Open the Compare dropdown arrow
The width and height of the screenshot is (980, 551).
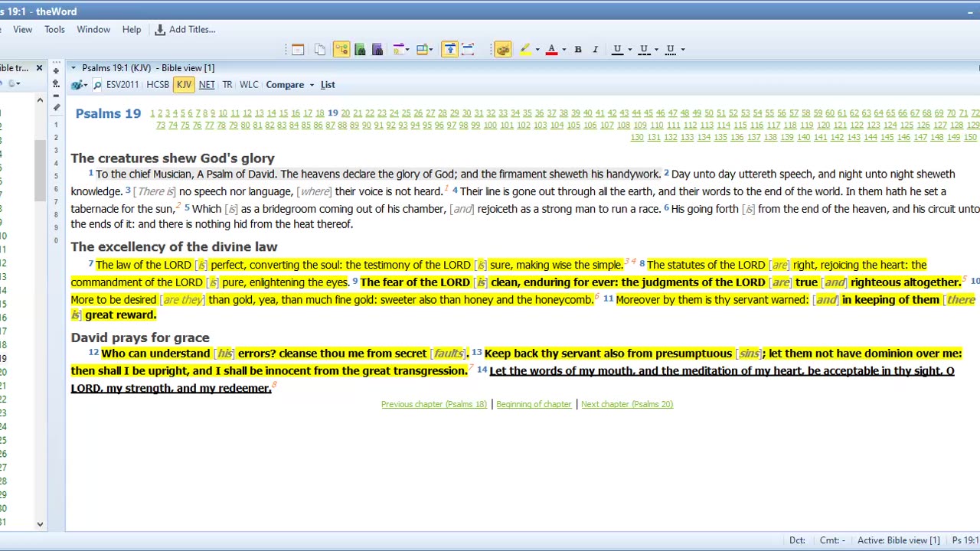pos(312,85)
